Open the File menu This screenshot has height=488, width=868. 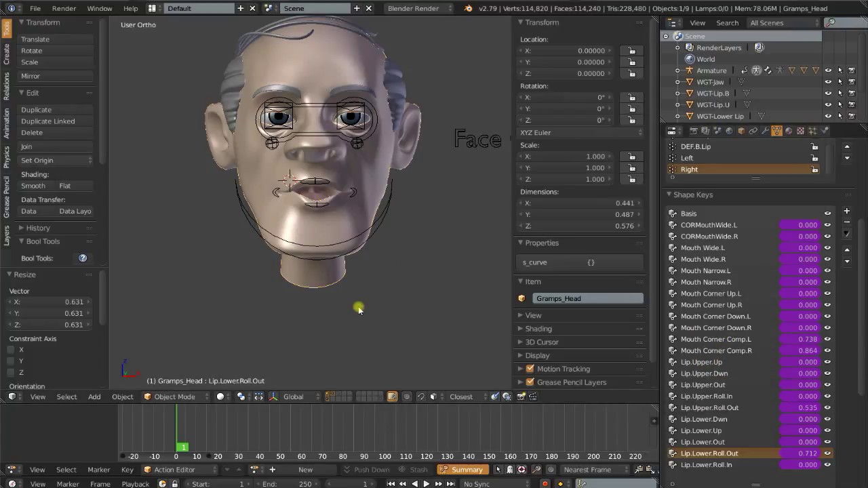pos(35,8)
